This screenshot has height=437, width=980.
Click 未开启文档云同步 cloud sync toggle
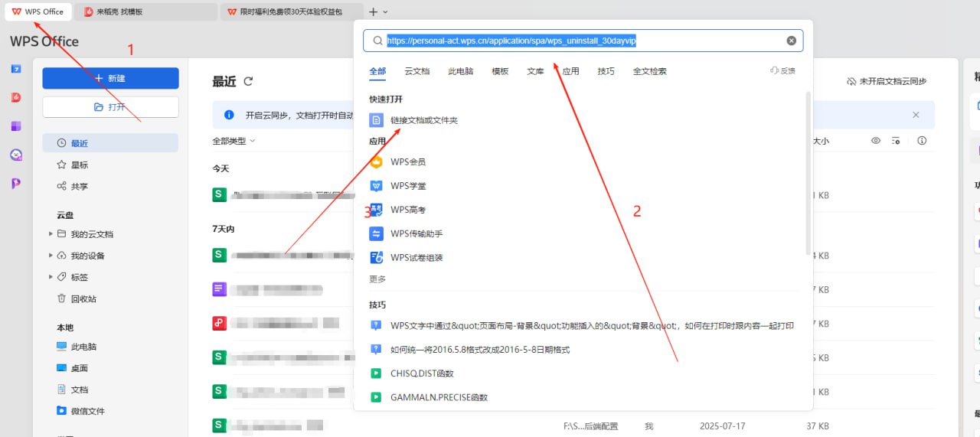tap(887, 81)
